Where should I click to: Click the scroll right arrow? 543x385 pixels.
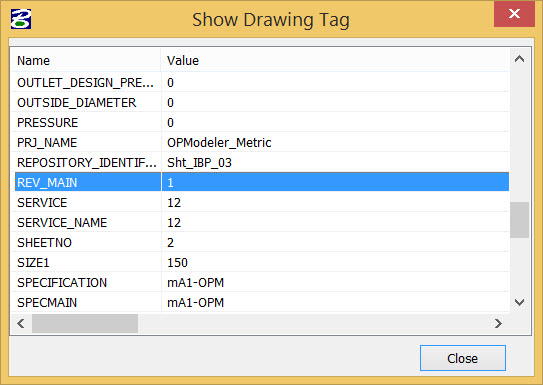pos(498,323)
